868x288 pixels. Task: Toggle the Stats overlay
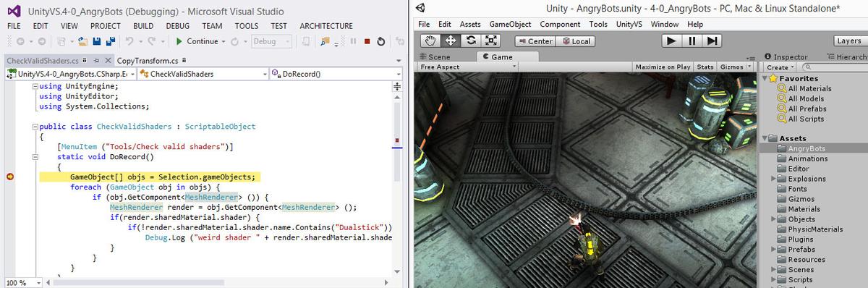(705, 67)
